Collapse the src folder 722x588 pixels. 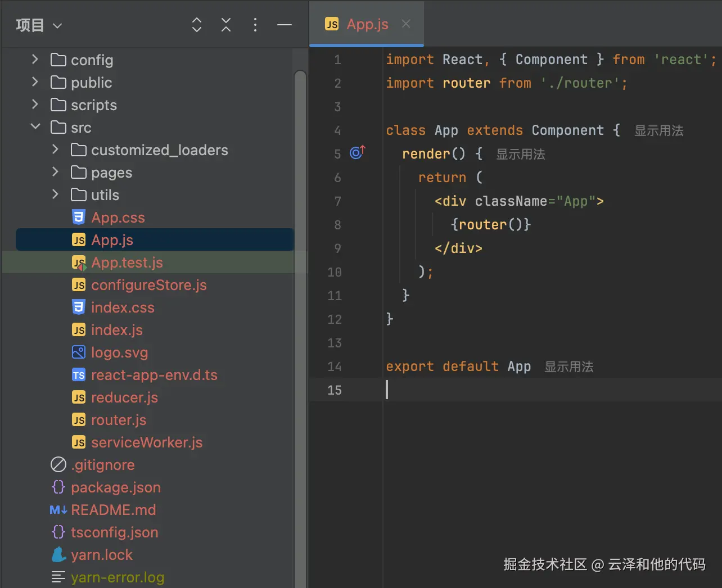point(35,127)
